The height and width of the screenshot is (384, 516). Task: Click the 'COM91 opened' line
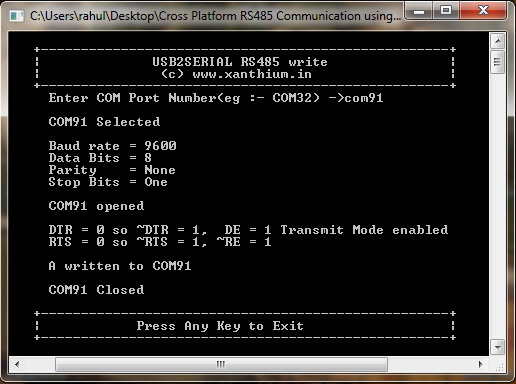coord(96,206)
